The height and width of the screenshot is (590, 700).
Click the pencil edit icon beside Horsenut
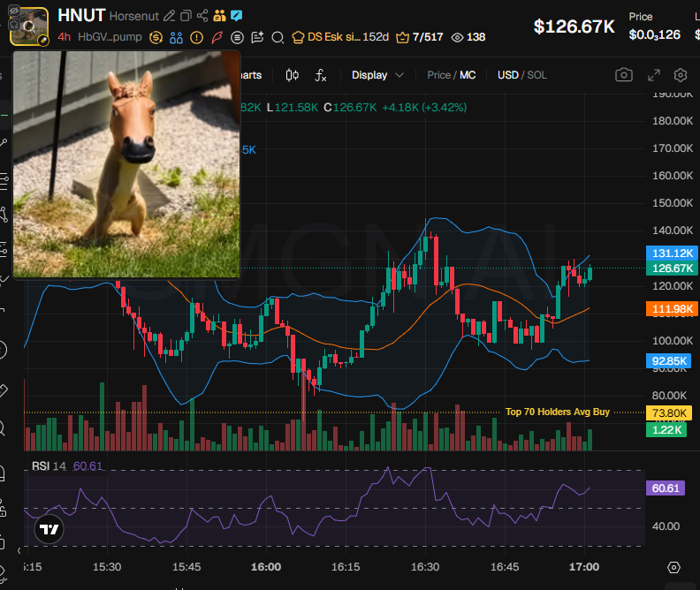tap(169, 16)
